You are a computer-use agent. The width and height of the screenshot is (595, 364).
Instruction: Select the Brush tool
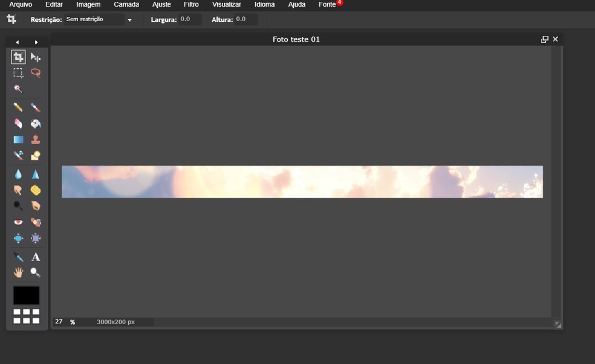36,108
